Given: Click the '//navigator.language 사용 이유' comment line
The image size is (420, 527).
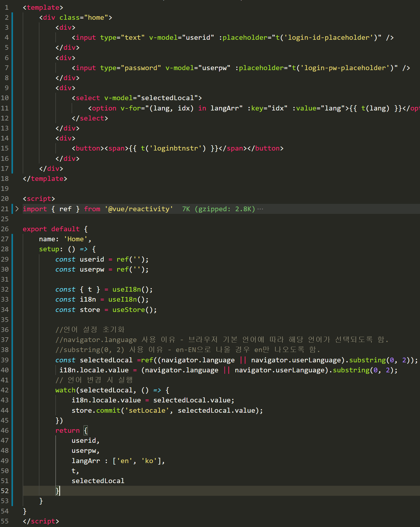Looking at the screenshot, I should [222, 340].
